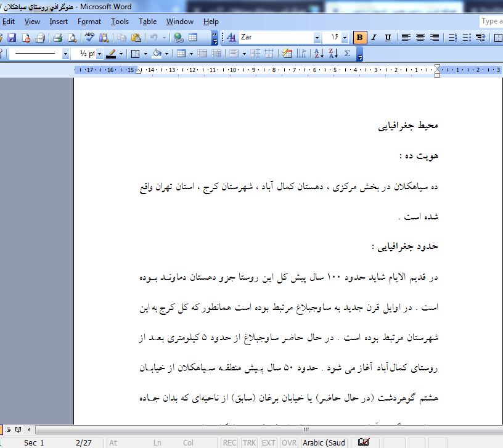Toggle Bold formatting
Viewport: 503px width, 448px height.
coord(361,38)
